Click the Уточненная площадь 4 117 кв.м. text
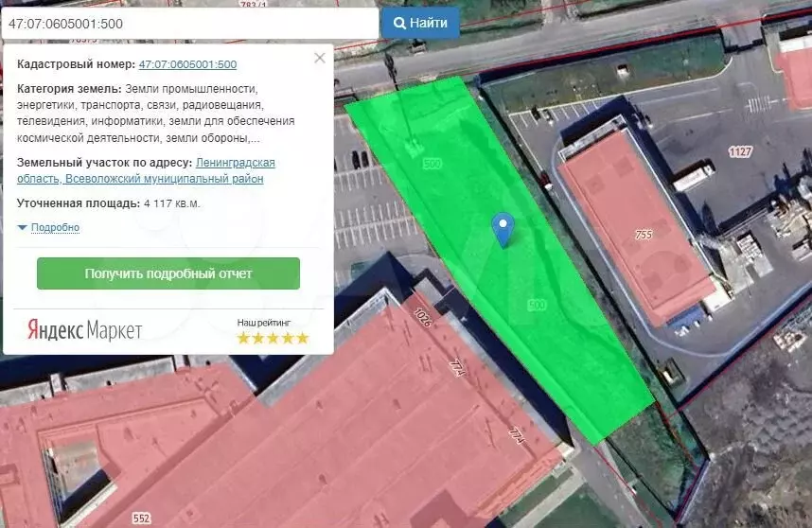Screen dimensions: 812x528 pyautogui.click(x=108, y=203)
